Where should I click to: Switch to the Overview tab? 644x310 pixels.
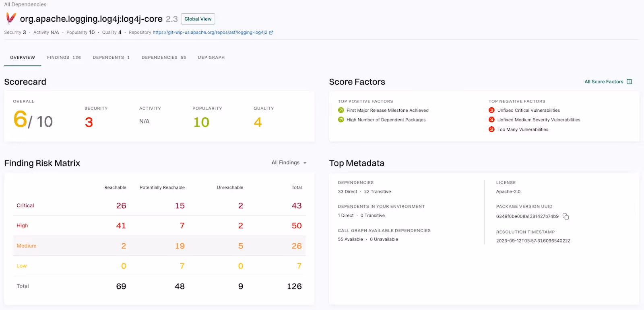23,57
